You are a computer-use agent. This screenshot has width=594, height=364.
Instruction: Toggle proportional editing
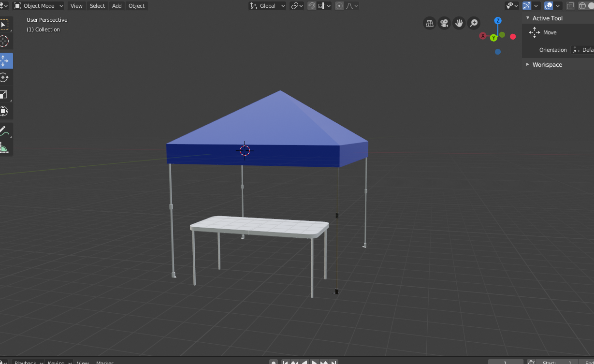(x=339, y=6)
